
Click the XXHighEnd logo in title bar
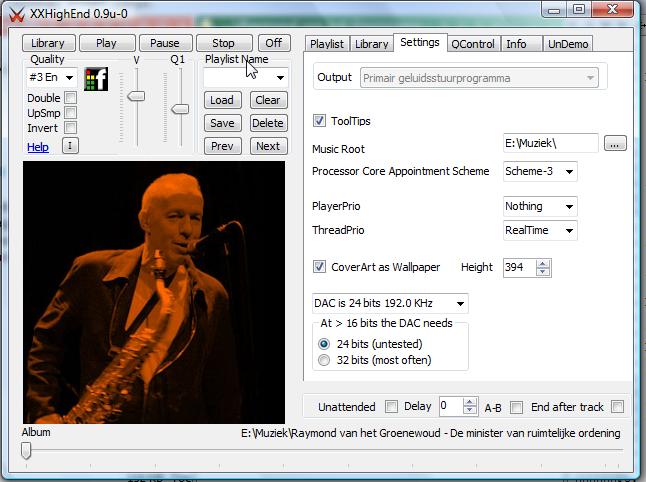pos(17,14)
